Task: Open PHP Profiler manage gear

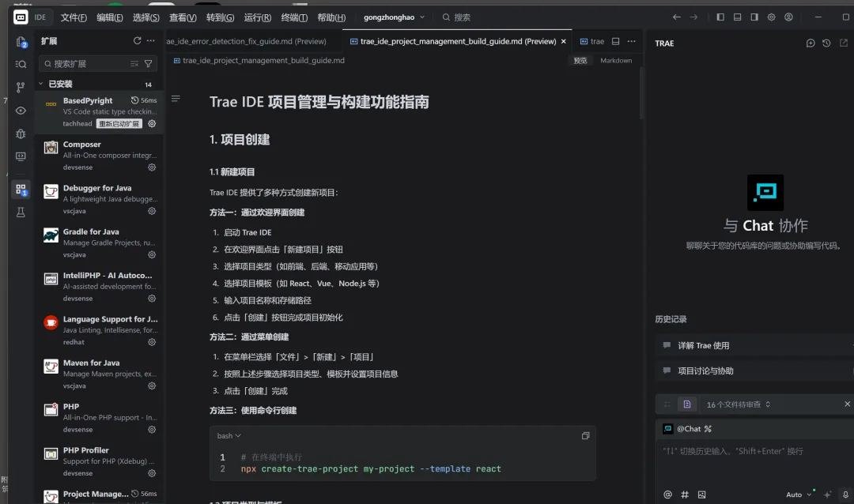Action: coord(152,473)
